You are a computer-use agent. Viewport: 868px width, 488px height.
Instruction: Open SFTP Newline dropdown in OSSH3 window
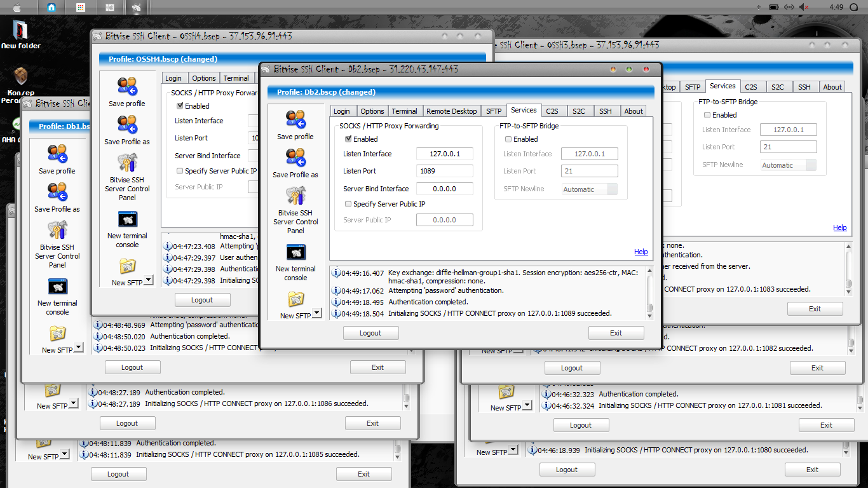tap(789, 165)
